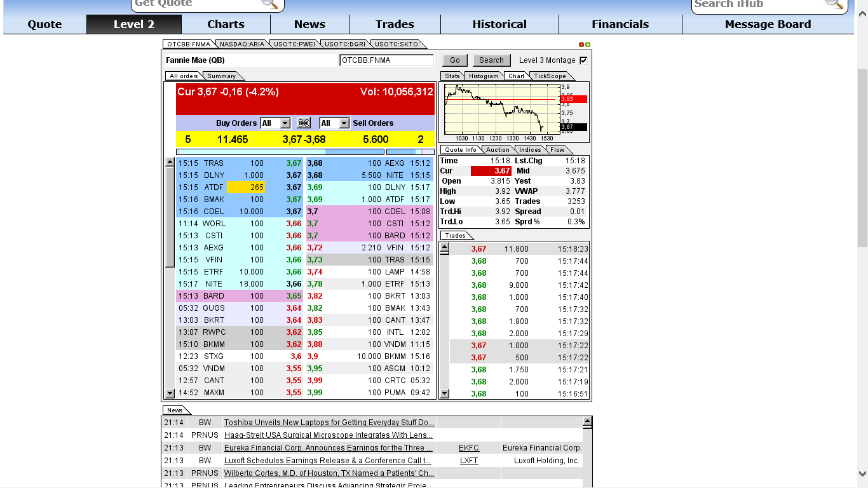The height and width of the screenshot is (488, 868).
Task: Click the Trades list scroll-down arrow
Action: [444, 393]
